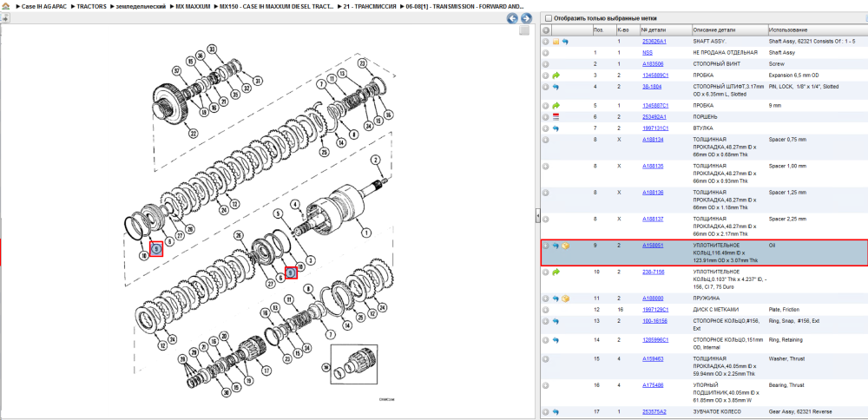Click green arrow icon for part 1345887C1
This screenshot has width=868, height=420.
[556, 105]
